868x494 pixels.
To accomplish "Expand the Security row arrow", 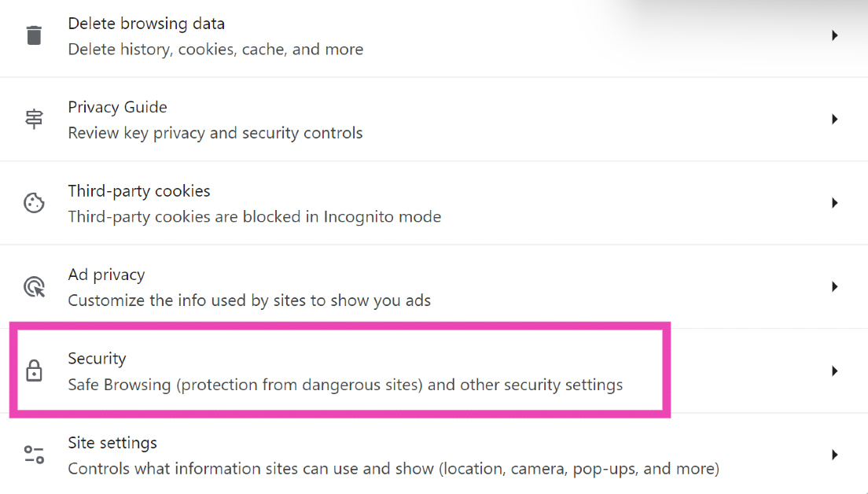I will click(x=834, y=371).
